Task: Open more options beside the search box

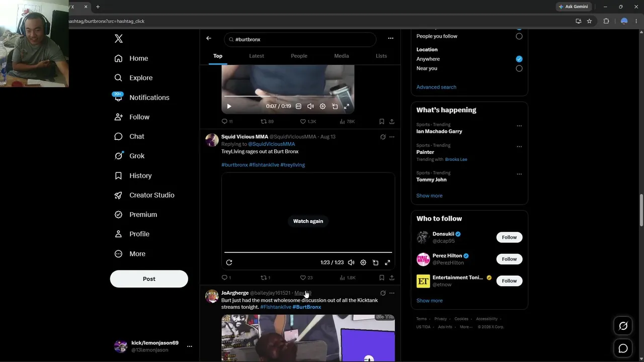Action: tap(390, 38)
